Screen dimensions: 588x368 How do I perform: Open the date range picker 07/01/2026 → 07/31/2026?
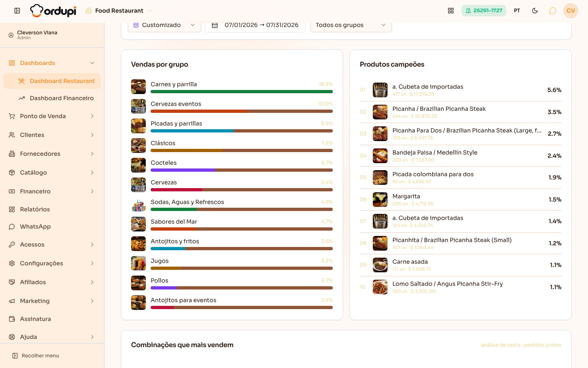pos(255,25)
